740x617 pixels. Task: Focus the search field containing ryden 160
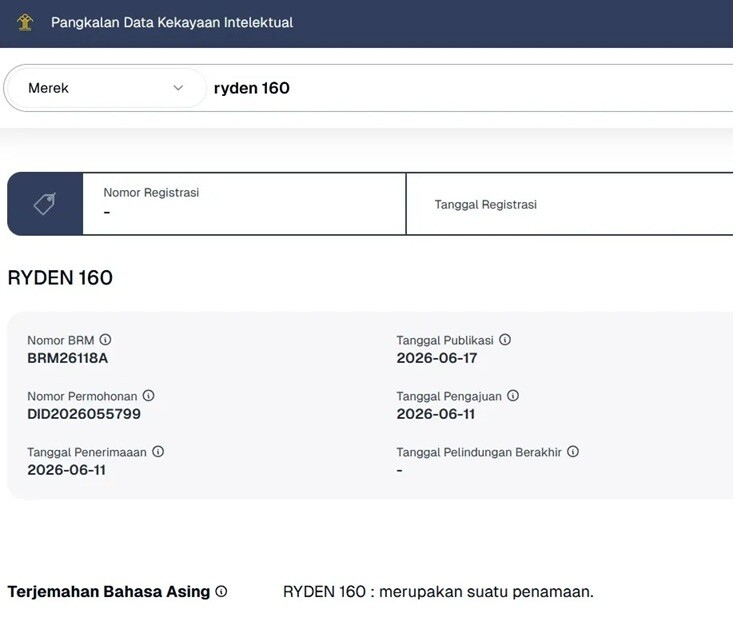click(x=470, y=88)
